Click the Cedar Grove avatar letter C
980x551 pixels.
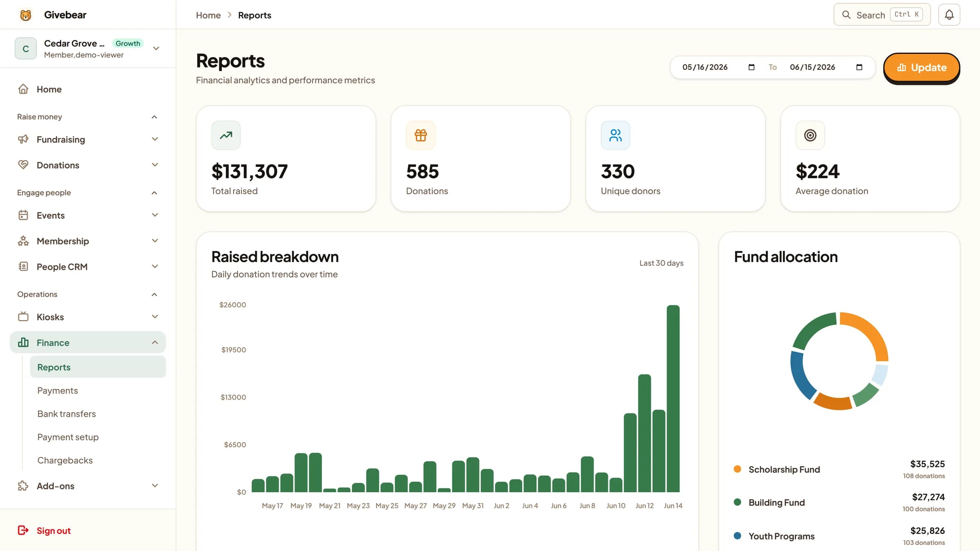tap(26, 49)
